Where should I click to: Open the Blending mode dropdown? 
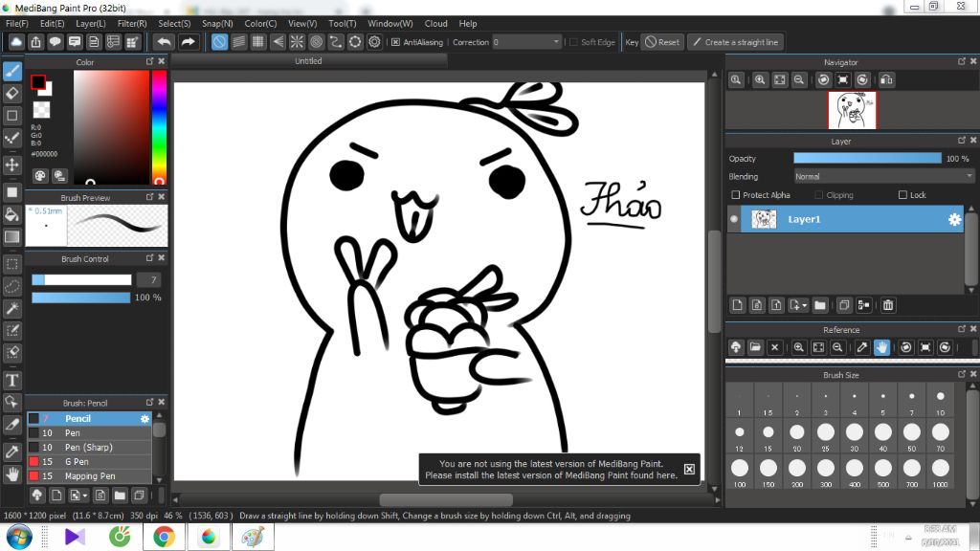(x=883, y=177)
